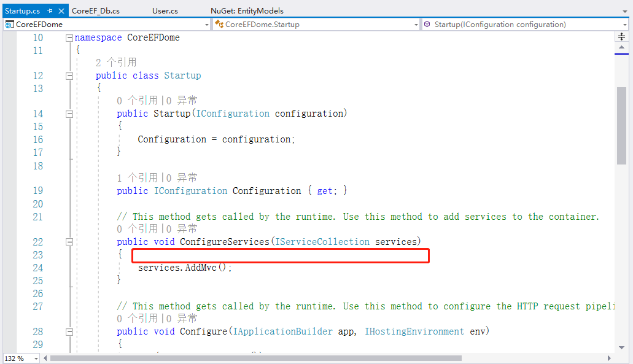The width and height of the screenshot is (633, 364).
Task: Collapse the Startup constructor block
Action: click(69, 114)
